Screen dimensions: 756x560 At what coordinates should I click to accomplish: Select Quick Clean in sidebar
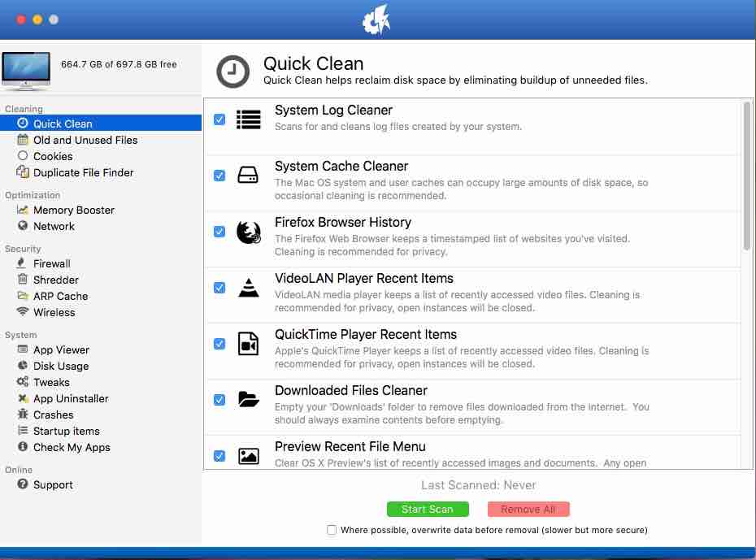(101, 124)
